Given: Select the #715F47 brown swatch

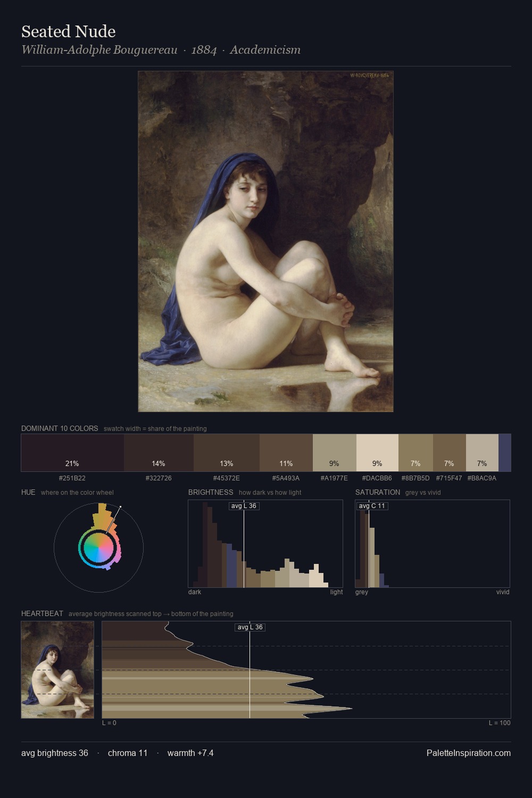Looking at the screenshot, I should point(450,453).
